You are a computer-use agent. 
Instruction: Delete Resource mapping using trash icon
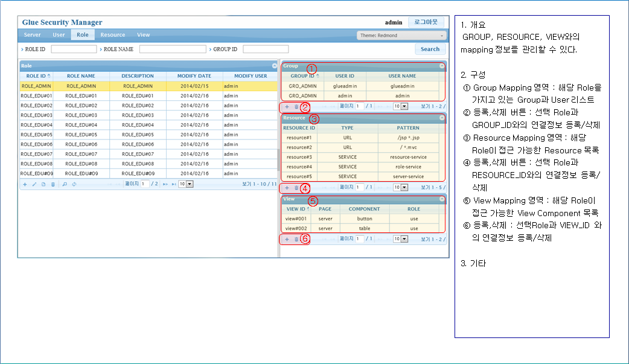(x=296, y=188)
